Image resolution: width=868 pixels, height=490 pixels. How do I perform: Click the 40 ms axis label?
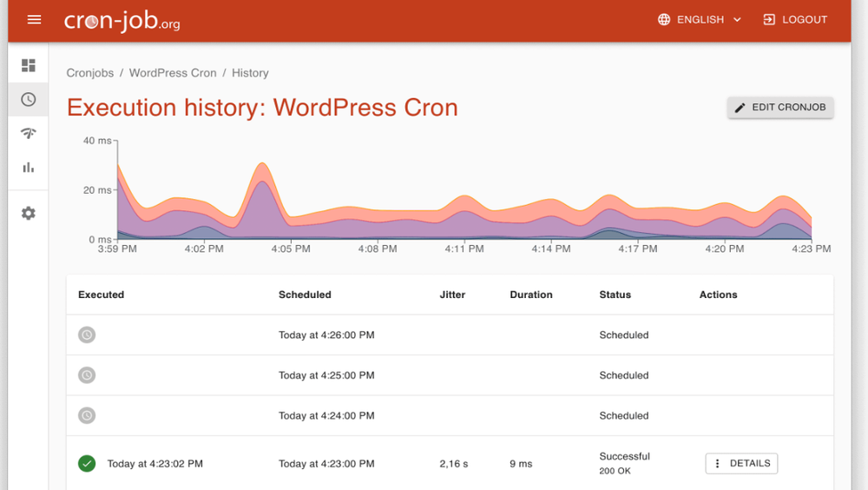pos(97,141)
